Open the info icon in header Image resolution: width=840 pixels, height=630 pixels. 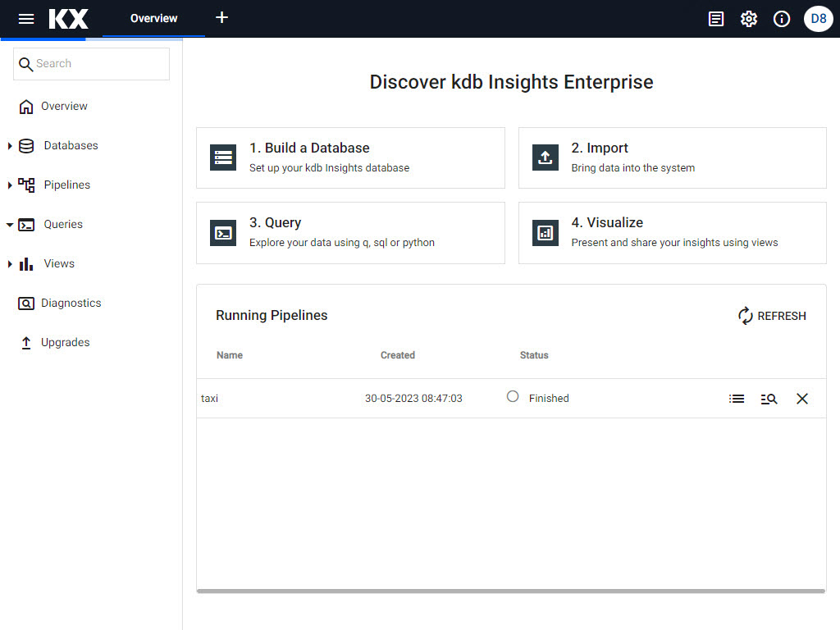tap(782, 20)
